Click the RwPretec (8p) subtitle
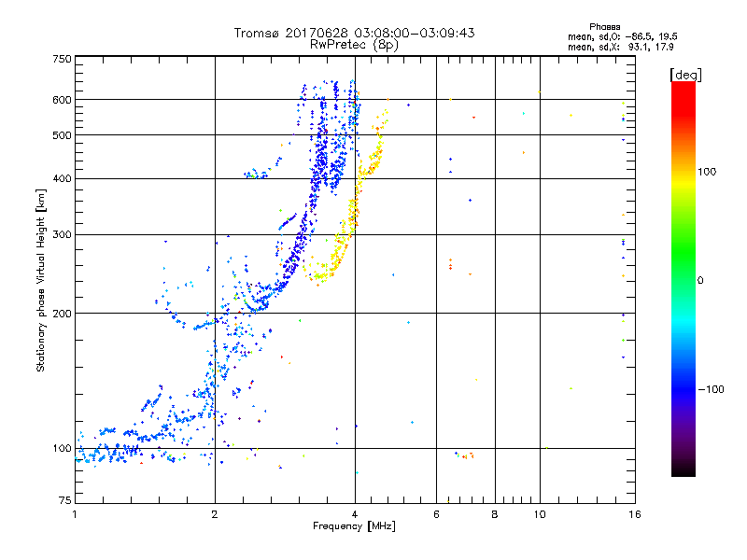The width and height of the screenshot is (747, 560). pos(354,45)
